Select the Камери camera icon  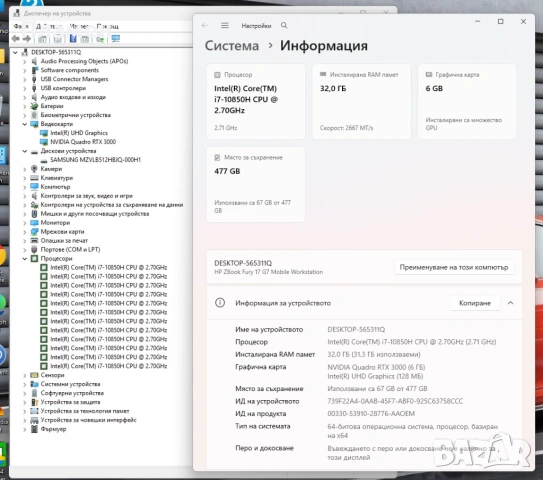click(34, 169)
